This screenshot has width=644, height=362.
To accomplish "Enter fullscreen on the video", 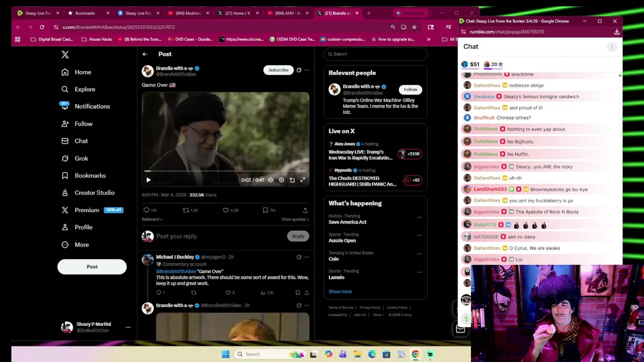I will [x=303, y=180].
